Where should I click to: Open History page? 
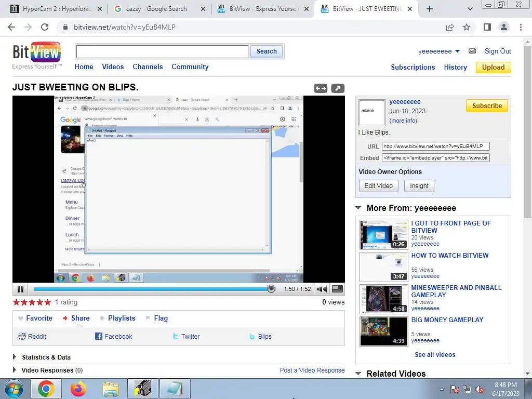point(455,67)
